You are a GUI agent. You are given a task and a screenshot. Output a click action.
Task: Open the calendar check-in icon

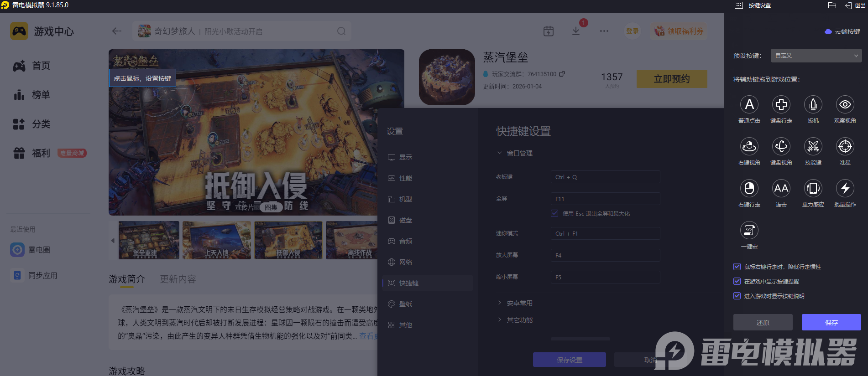pyautogui.click(x=549, y=31)
